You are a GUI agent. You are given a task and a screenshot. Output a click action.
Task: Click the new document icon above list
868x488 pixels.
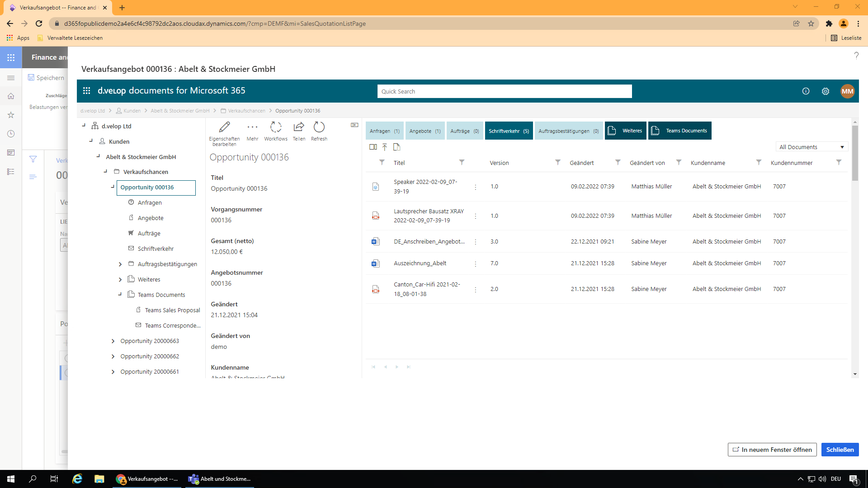397,147
